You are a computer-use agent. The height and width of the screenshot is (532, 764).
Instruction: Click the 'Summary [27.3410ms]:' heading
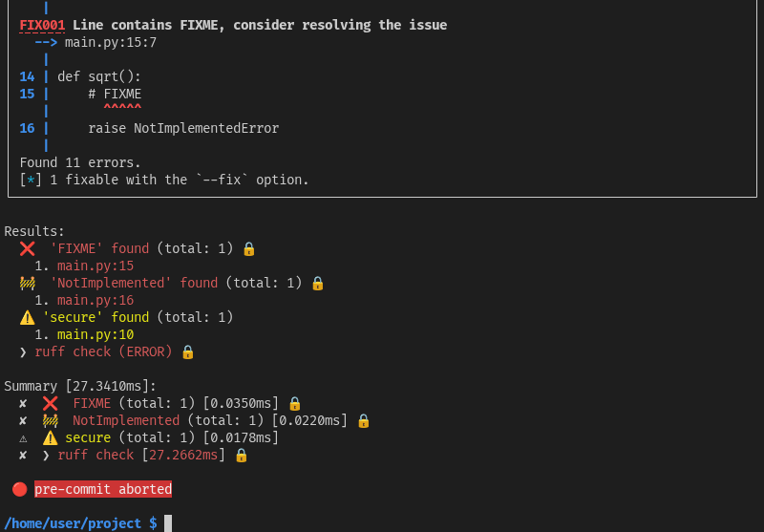point(80,386)
